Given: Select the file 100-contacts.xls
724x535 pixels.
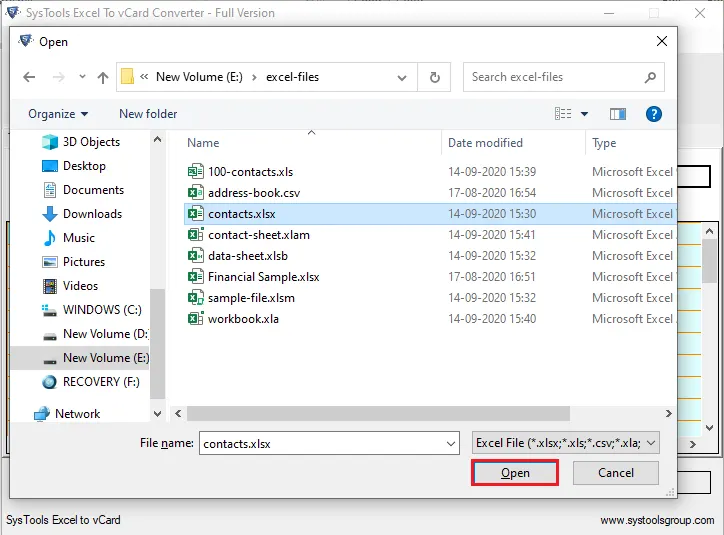Looking at the screenshot, I should [250, 172].
